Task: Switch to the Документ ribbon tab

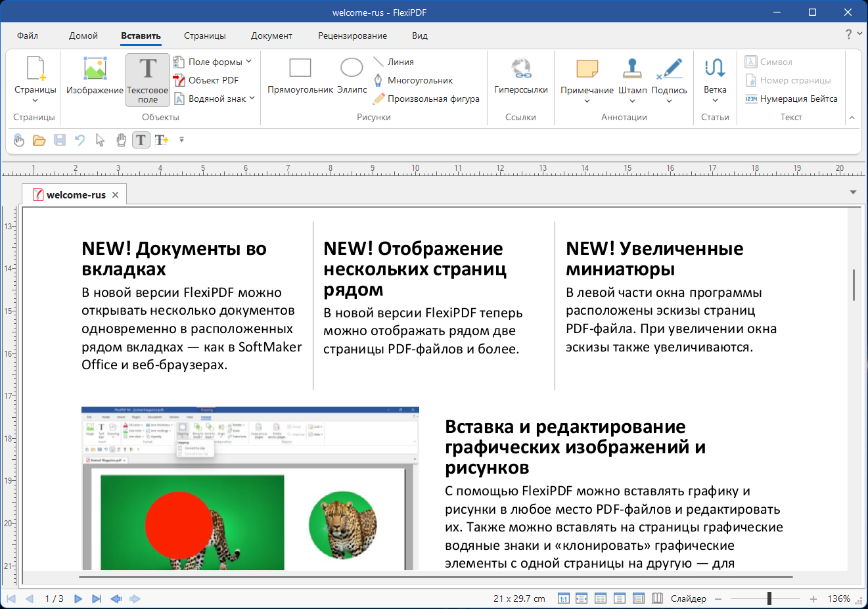Action: point(271,35)
